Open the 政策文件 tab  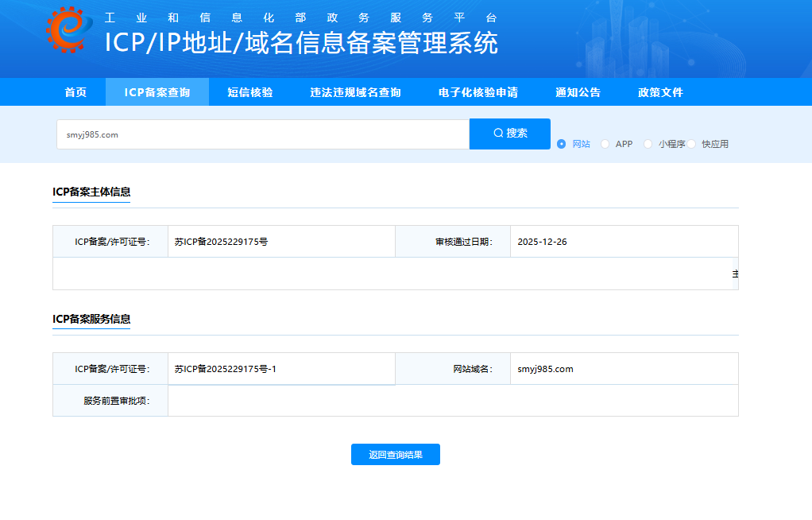660,92
